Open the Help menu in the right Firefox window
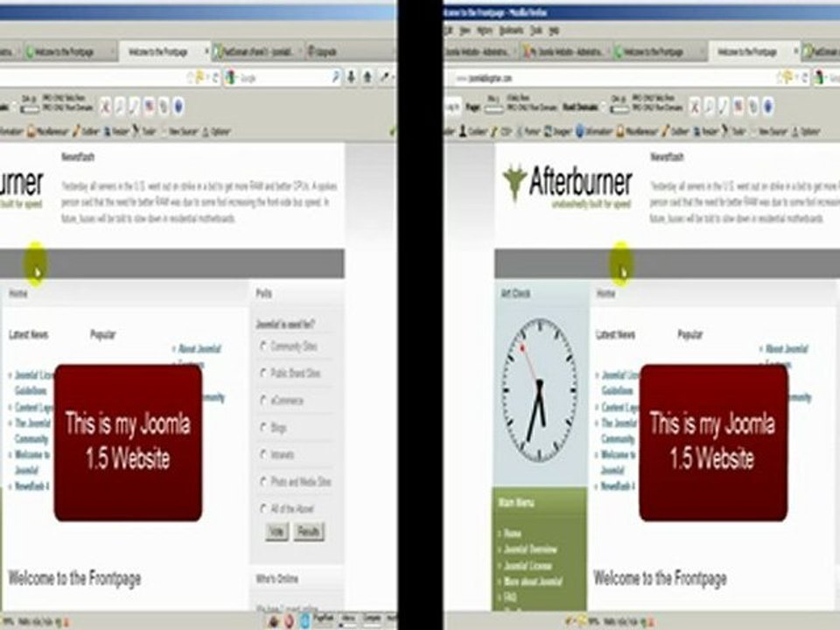This screenshot has height=630, width=840. [554, 31]
